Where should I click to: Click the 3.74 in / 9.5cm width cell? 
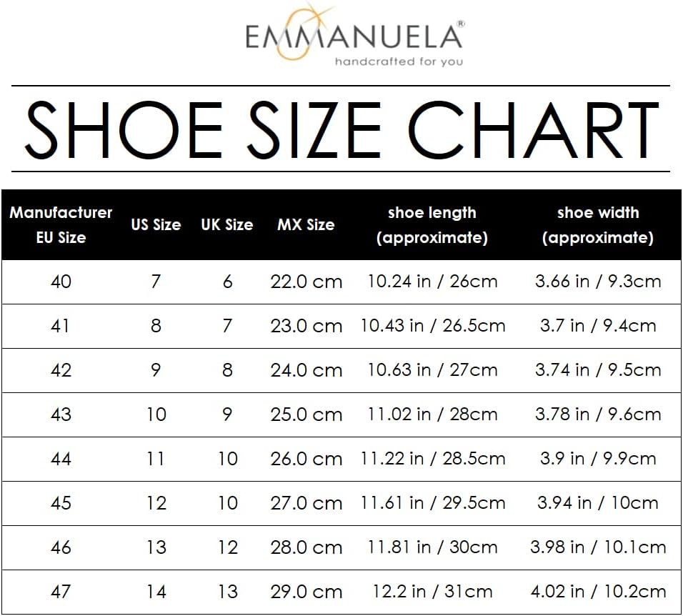coord(598,370)
